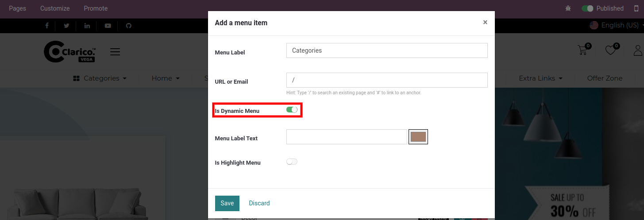Open the wishlist heart icon
644x220 pixels.
(611, 50)
